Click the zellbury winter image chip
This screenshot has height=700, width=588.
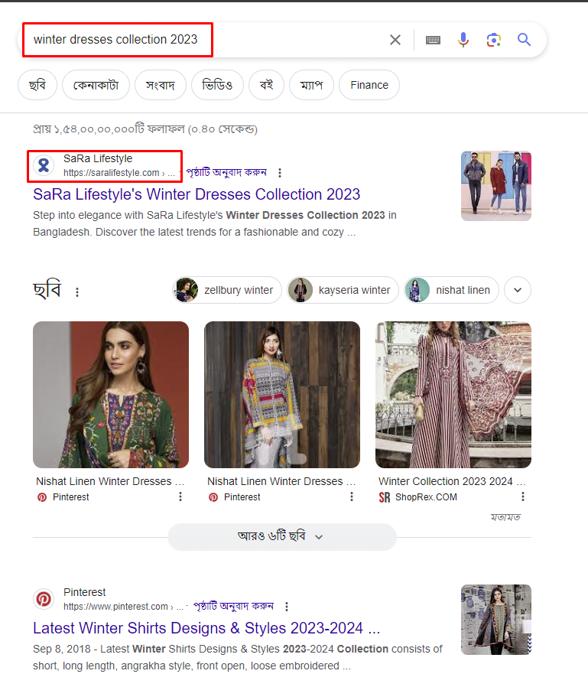227,290
